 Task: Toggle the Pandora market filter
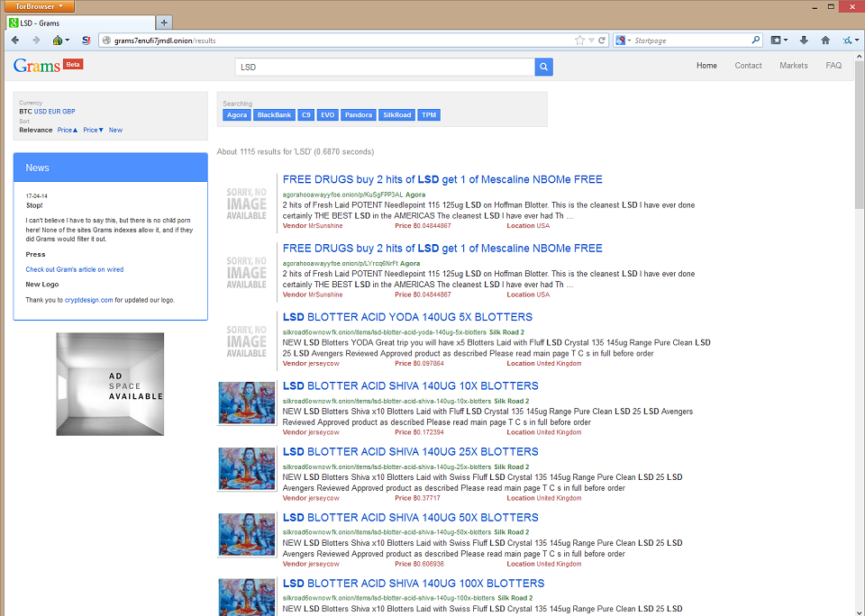(x=358, y=115)
